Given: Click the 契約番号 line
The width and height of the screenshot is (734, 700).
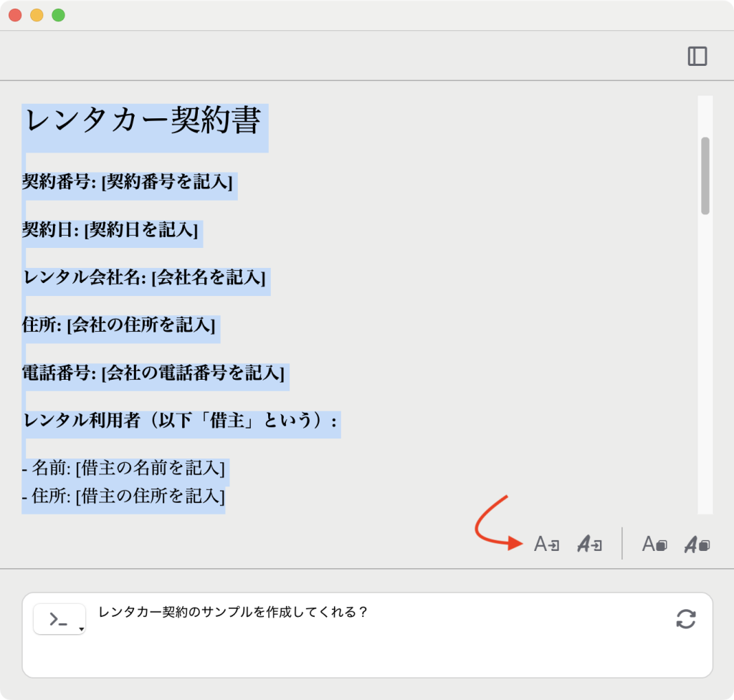Looking at the screenshot, I should [x=127, y=182].
